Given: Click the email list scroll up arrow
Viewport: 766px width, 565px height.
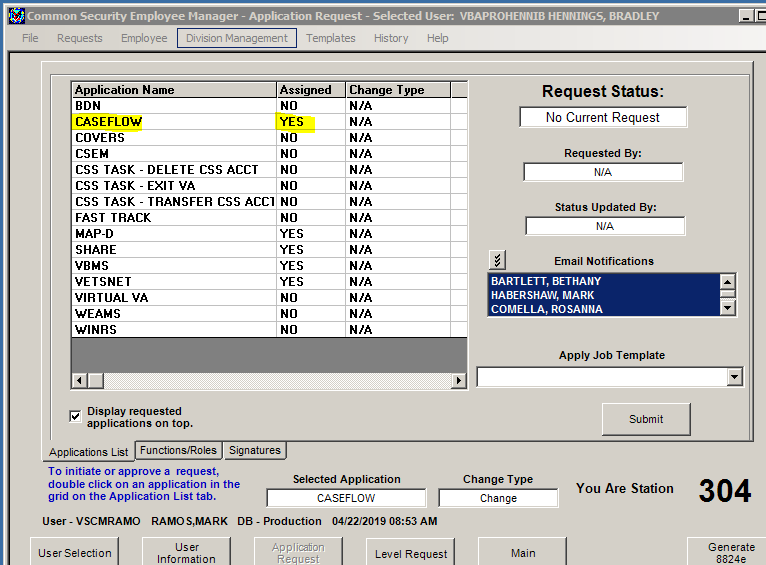Looking at the screenshot, I should tap(727, 282).
